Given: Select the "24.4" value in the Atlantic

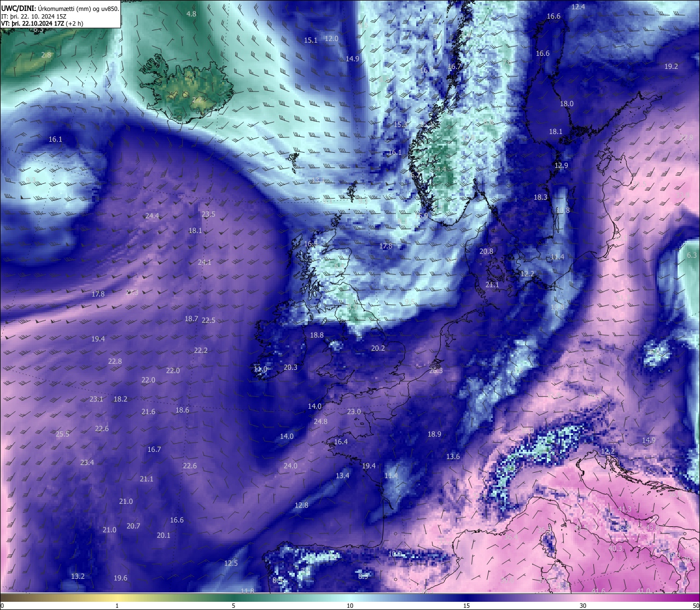Looking at the screenshot, I should click(x=152, y=216).
